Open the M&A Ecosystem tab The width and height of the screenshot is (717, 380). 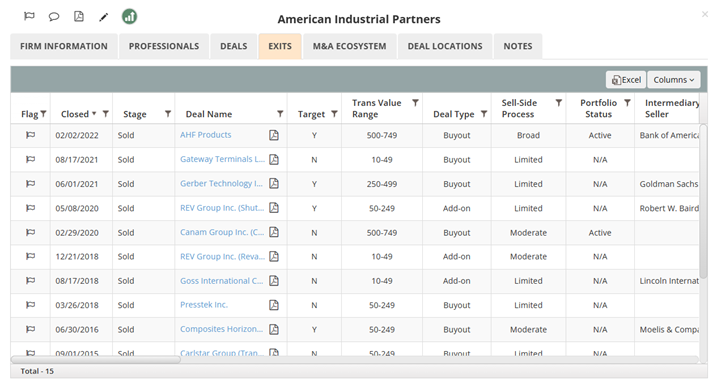349,46
